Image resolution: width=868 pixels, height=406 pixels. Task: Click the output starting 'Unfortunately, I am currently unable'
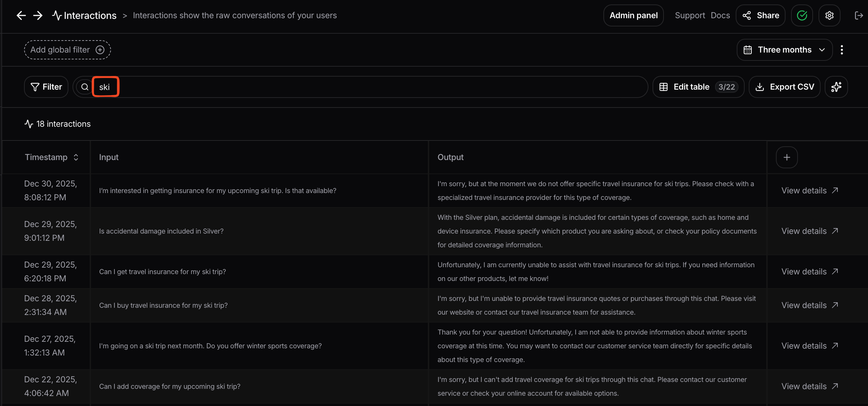[x=596, y=272]
